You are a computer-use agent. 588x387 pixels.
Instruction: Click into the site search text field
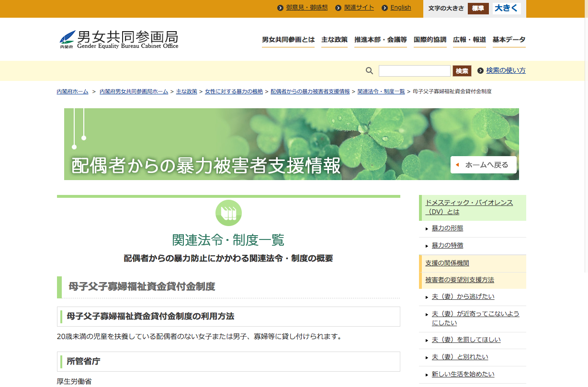click(x=414, y=71)
